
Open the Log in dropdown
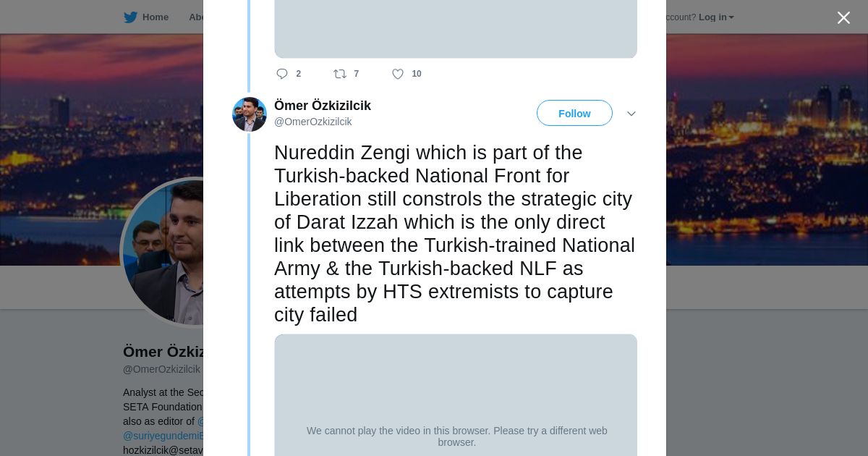(716, 17)
